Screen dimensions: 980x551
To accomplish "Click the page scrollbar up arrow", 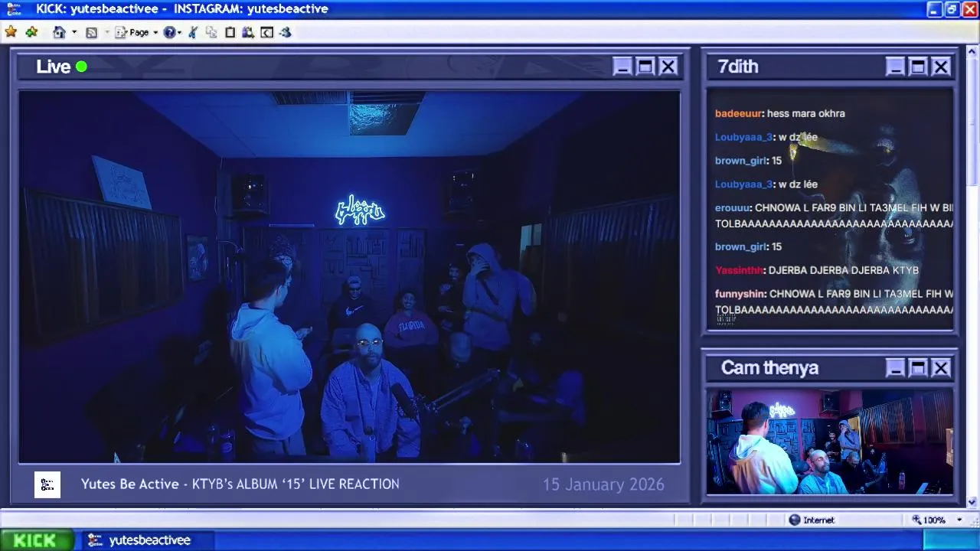I will 972,52.
